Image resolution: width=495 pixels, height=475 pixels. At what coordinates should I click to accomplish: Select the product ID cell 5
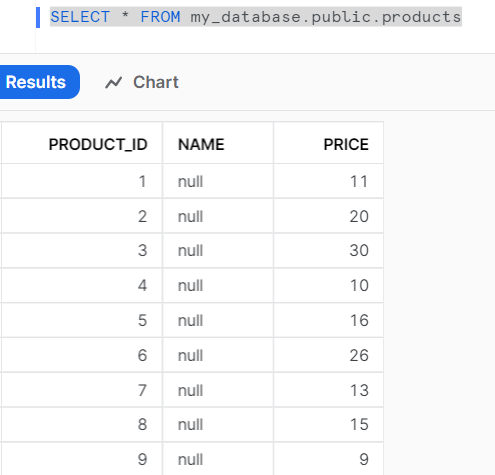tap(82, 320)
